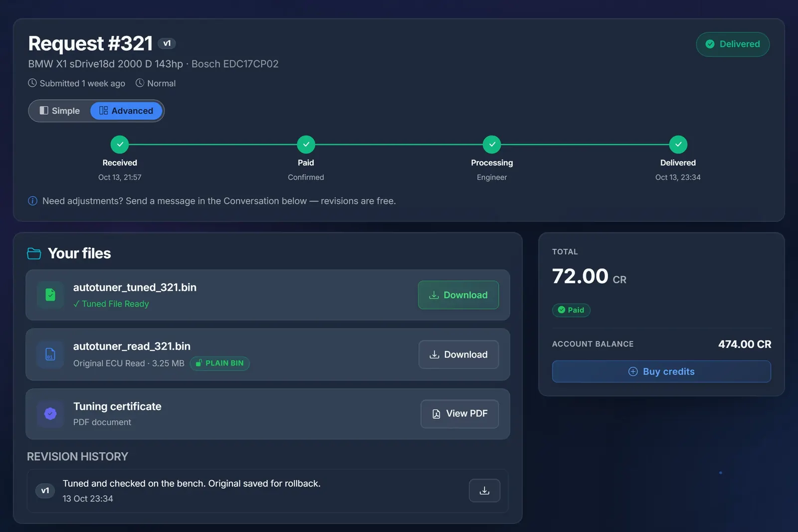Click the Need adjustments revisions message

pyautogui.click(x=219, y=201)
